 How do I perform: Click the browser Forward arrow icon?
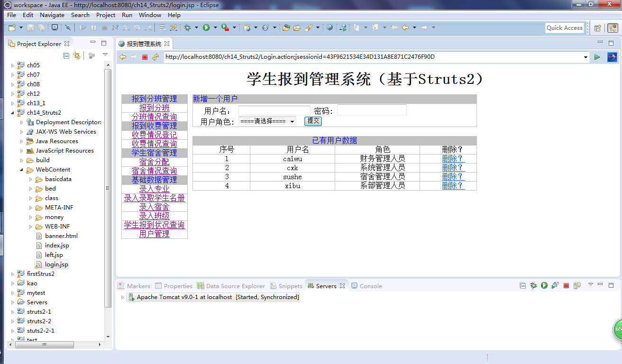coord(134,57)
